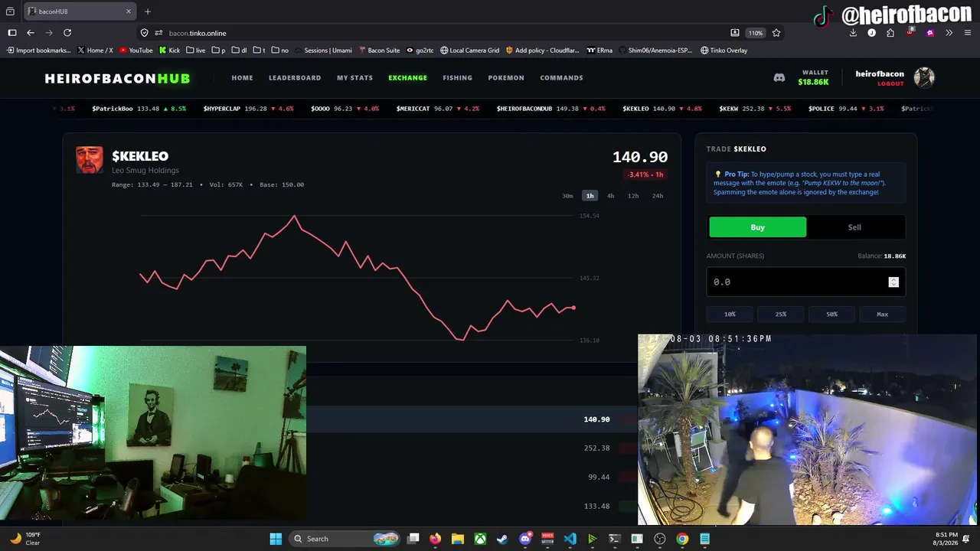
Task: Set amount to Max shares
Action: (x=882, y=315)
